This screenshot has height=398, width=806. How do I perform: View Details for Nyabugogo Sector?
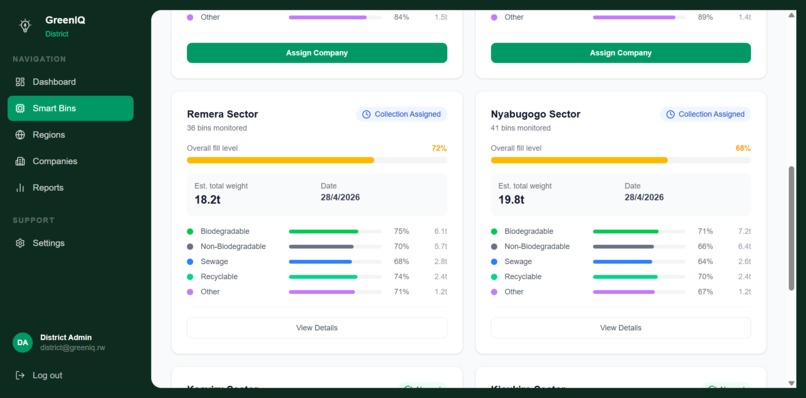click(620, 328)
